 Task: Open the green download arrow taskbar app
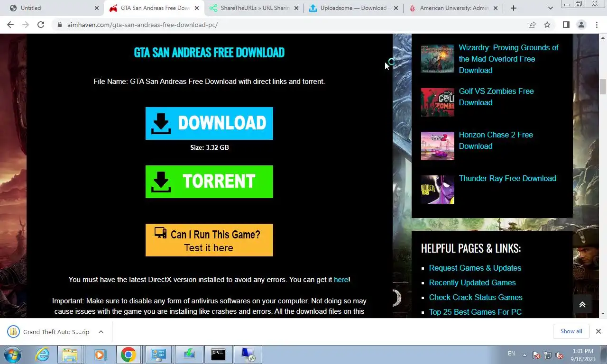tap(189, 355)
